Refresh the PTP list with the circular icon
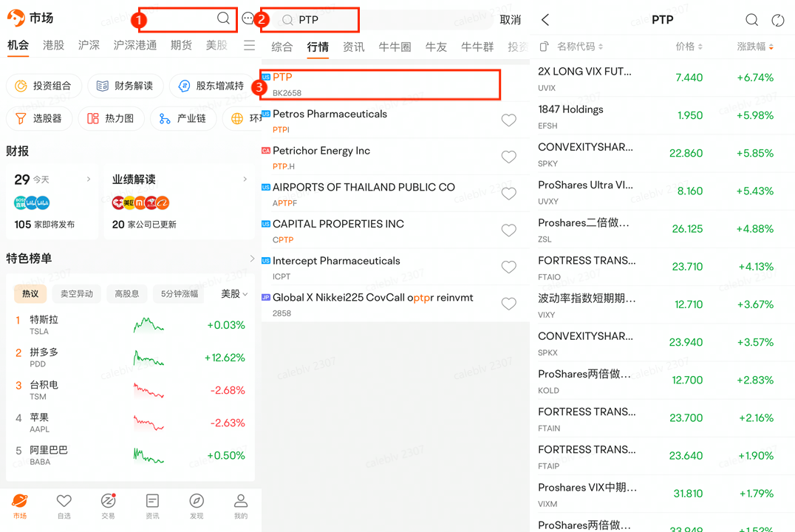The image size is (795, 532). (778, 20)
